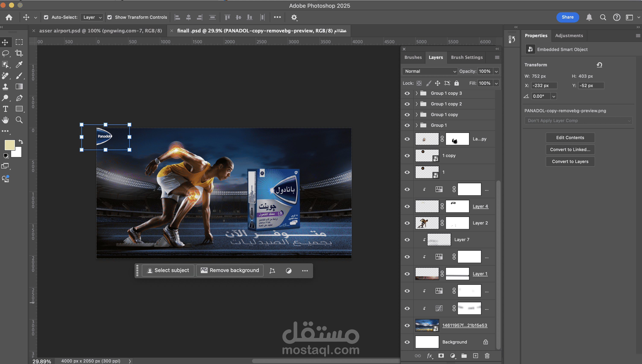
Task: Disable Show Transform Controls checkbox
Action: (110, 17)
